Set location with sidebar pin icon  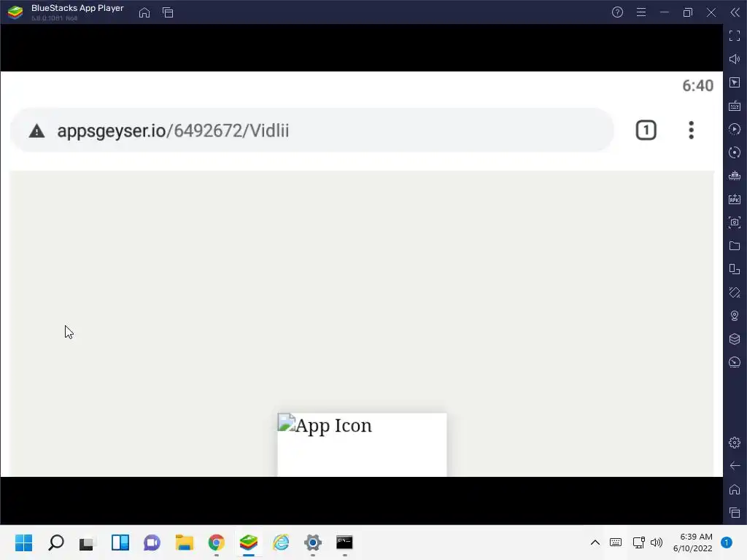[735, 316]
